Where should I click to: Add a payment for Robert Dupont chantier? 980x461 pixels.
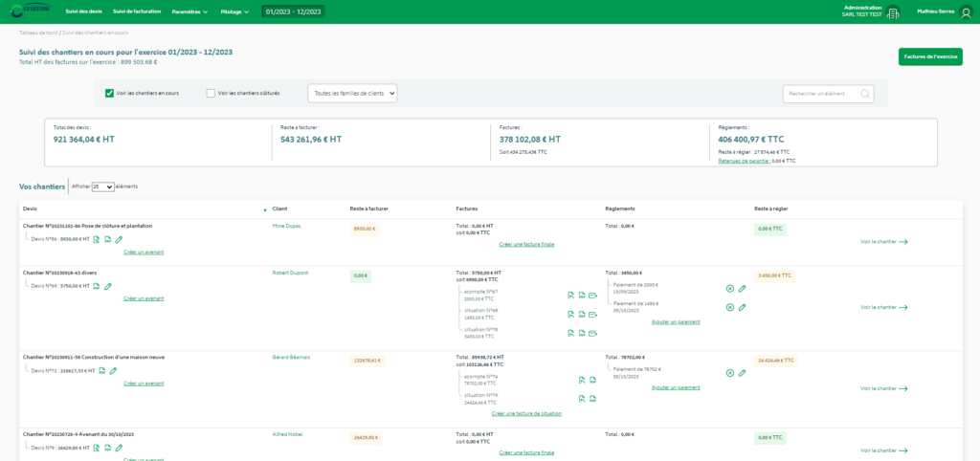[676, 322]
